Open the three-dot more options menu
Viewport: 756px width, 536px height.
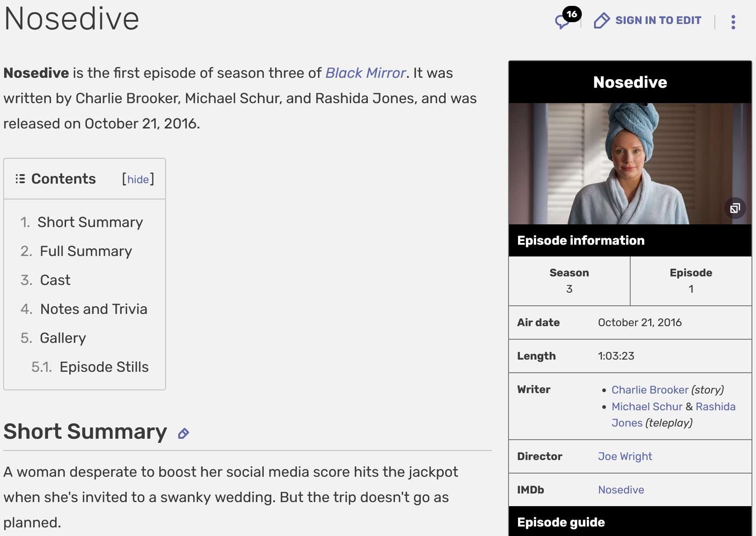pos(733,22)
